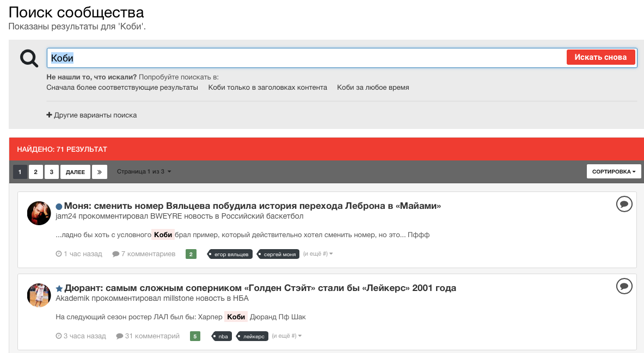Go to page 3 of results
The height and width of the screenshot is (353, 644).
coord(51,171)
